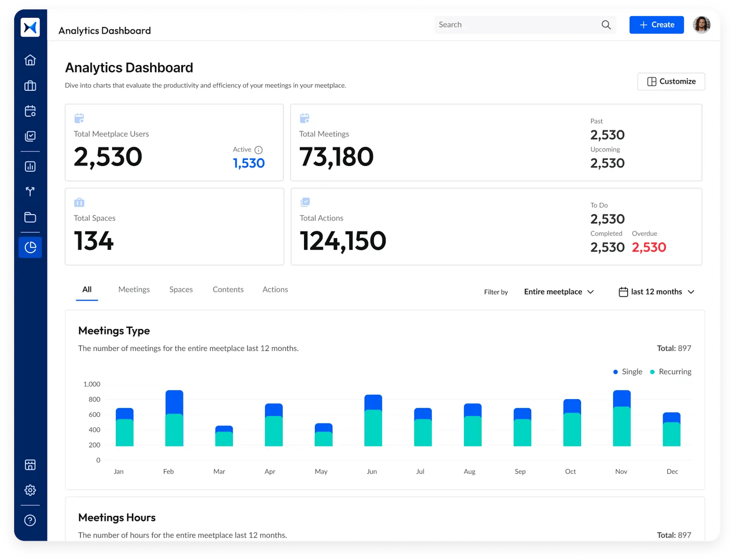Switch to the Contents tab

pyautogui.click(x=228, y=289)
